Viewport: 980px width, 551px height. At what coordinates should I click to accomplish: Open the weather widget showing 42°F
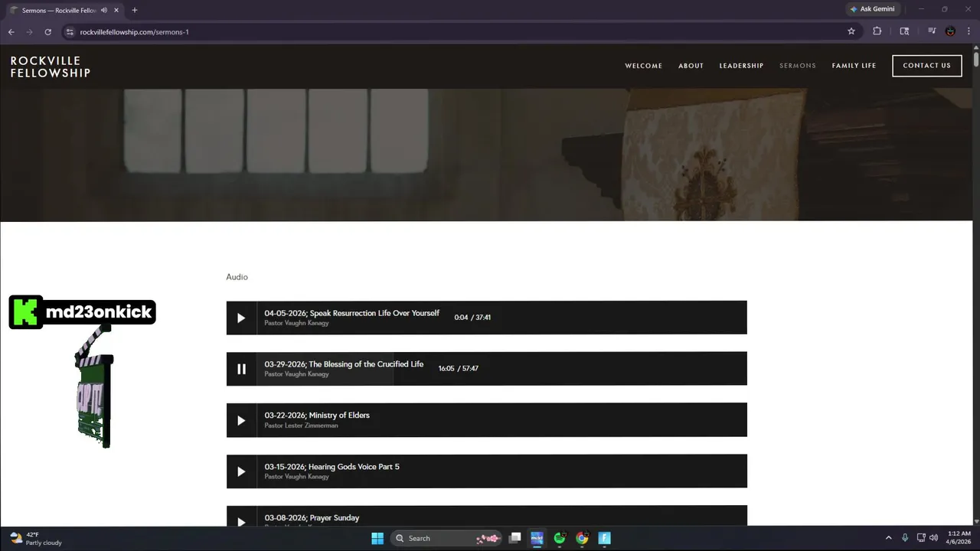(36, 539)
